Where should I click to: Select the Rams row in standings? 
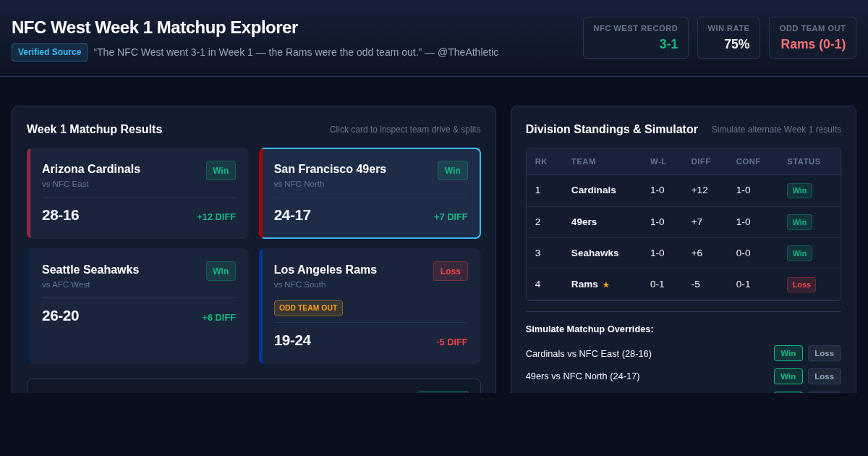tap(684, 284)
